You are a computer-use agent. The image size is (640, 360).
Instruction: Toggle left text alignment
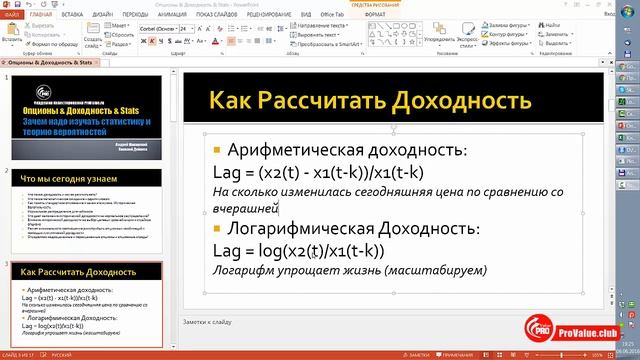[231, 41]
